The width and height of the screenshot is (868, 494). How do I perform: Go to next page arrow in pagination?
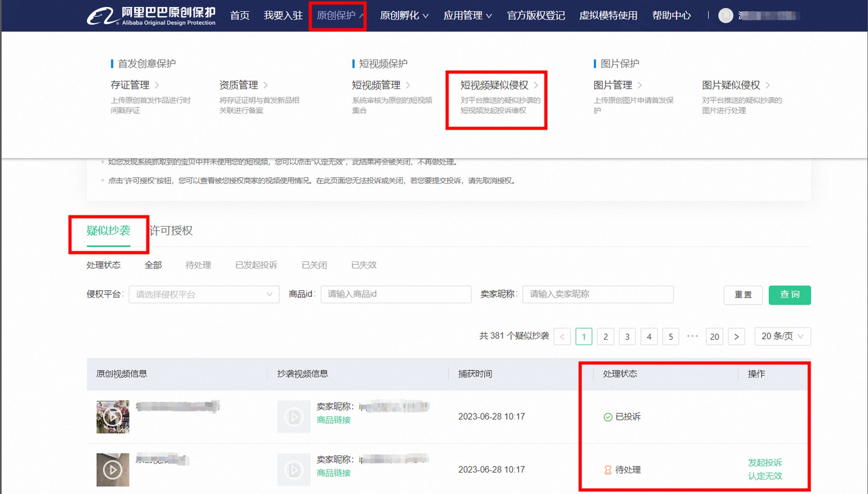tap(736, 337)
